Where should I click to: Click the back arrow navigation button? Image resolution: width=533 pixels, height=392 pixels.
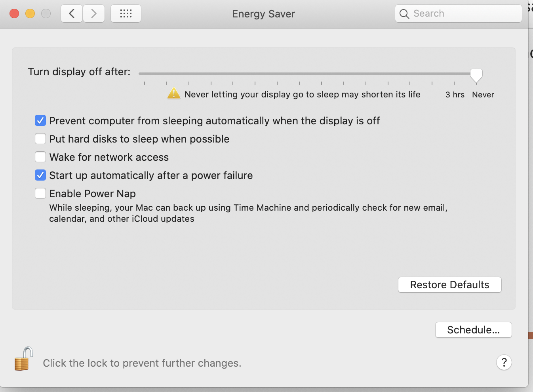(x=72, y=14)
